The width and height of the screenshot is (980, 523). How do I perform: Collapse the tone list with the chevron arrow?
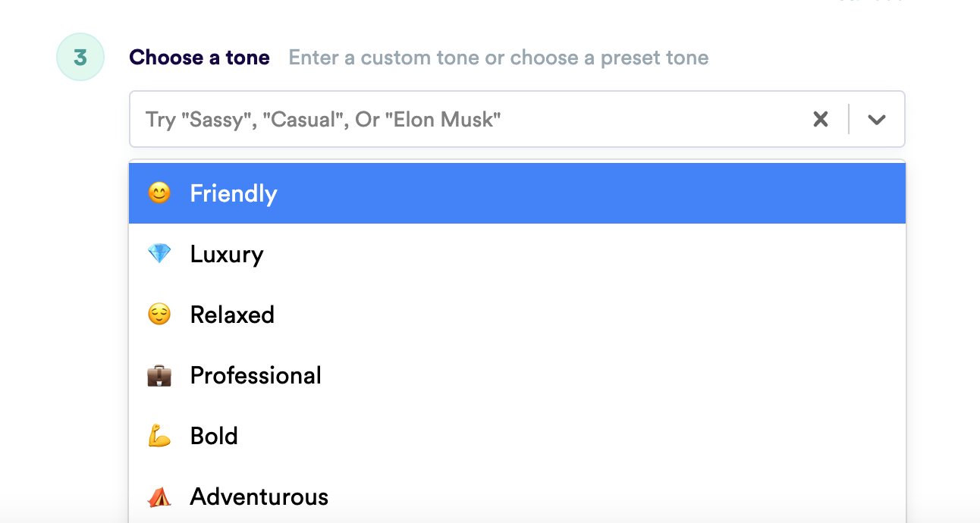877,119
